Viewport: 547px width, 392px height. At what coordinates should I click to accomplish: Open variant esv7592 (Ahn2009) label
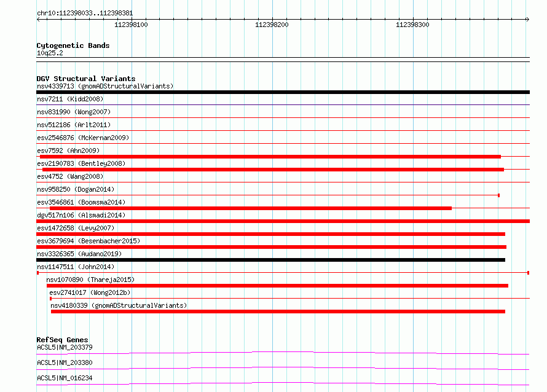(68, 151)
